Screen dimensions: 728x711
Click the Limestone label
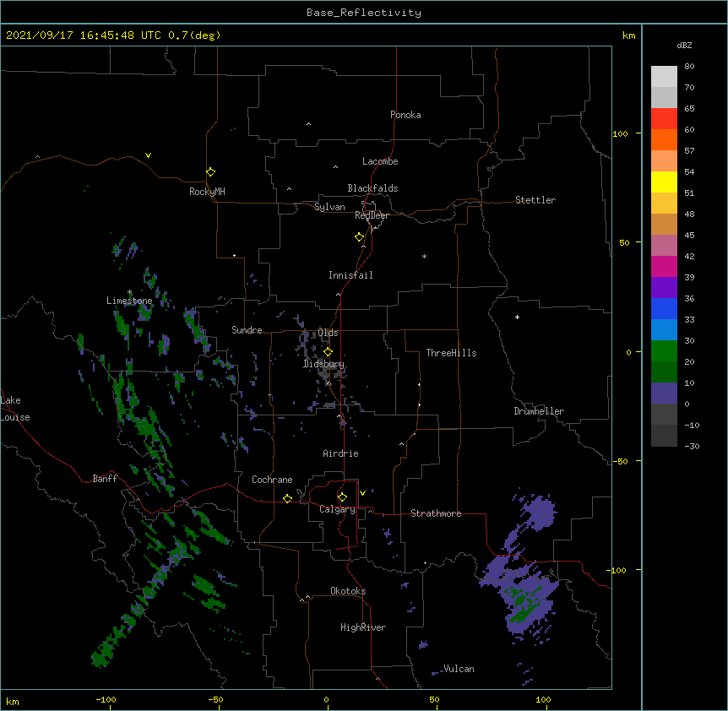click(x=129, y=301)
